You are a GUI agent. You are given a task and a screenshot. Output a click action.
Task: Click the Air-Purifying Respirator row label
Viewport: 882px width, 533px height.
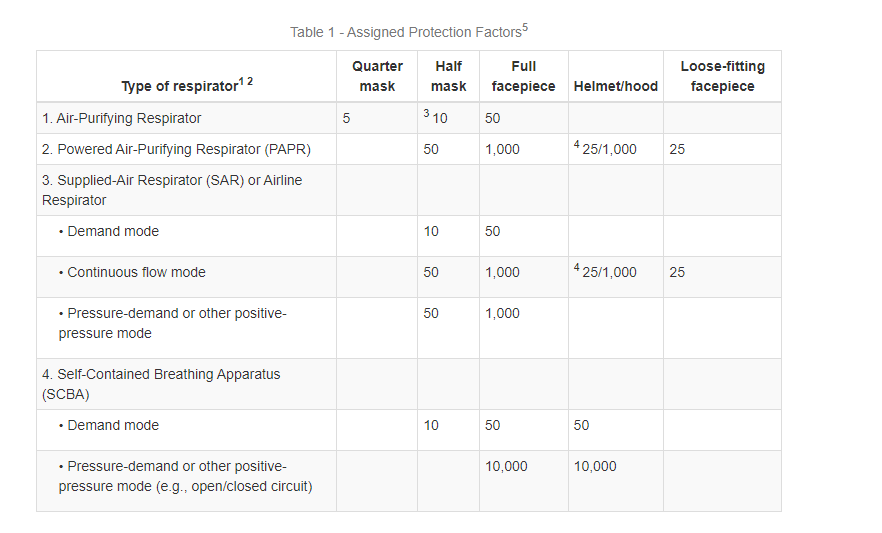[121, 118]
